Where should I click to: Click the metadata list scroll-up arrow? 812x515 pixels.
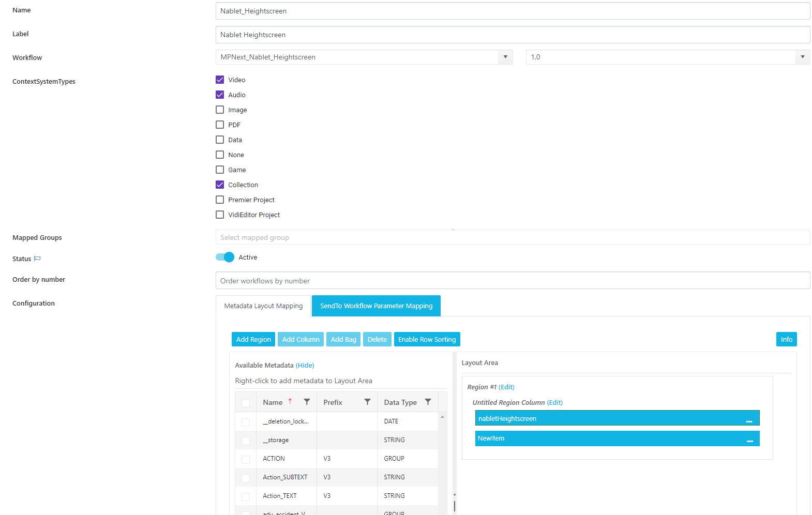(x=442, y=417)
